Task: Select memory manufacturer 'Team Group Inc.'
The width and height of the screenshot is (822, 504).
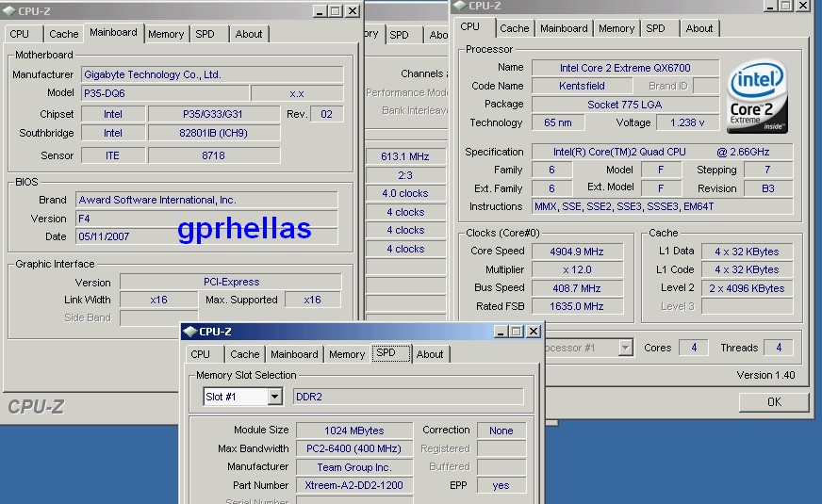Action: coord(353,467)
